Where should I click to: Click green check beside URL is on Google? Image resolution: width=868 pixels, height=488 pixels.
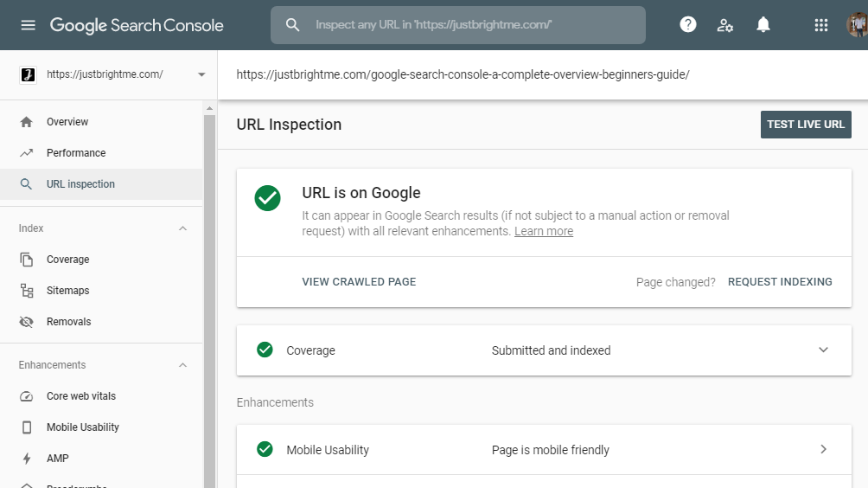(x=267, y=198)
